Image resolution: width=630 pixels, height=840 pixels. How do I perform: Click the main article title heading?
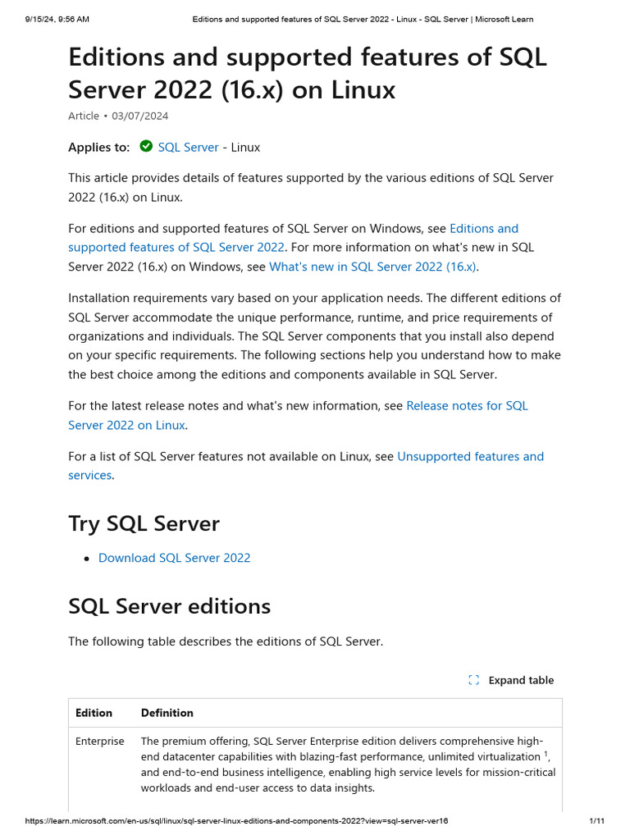307,73
